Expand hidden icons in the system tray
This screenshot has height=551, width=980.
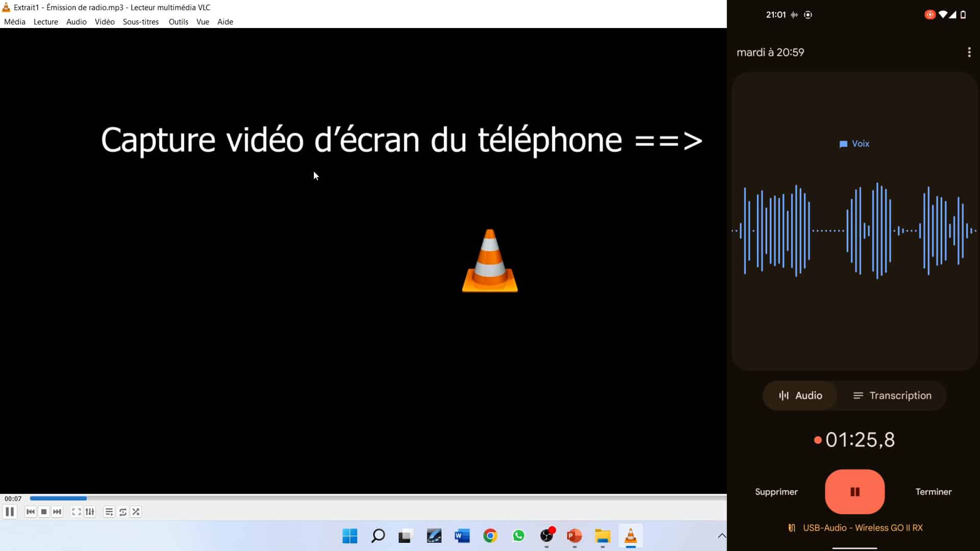722,536
